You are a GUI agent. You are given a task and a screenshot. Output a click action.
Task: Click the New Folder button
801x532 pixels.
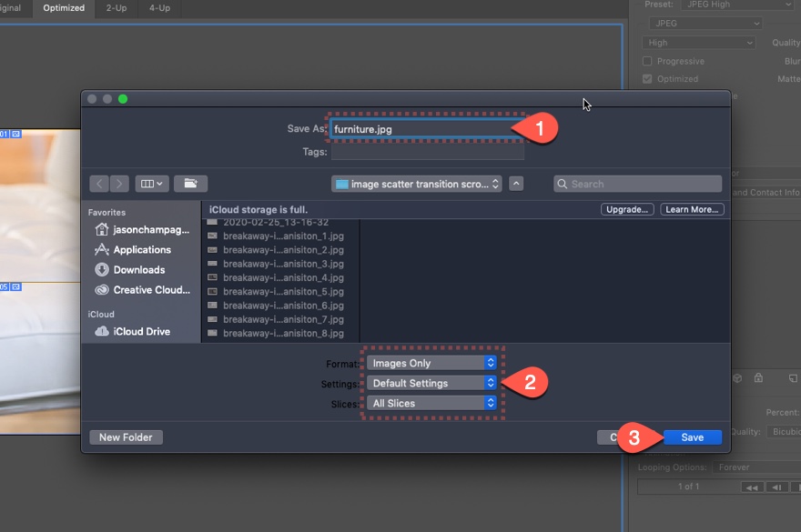pos(126,437)
